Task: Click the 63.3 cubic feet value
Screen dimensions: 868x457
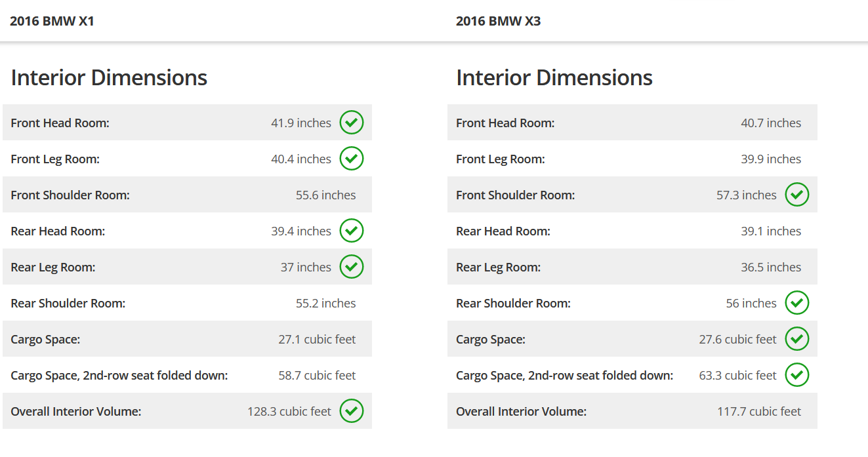Action: click(x=738, y=376)
